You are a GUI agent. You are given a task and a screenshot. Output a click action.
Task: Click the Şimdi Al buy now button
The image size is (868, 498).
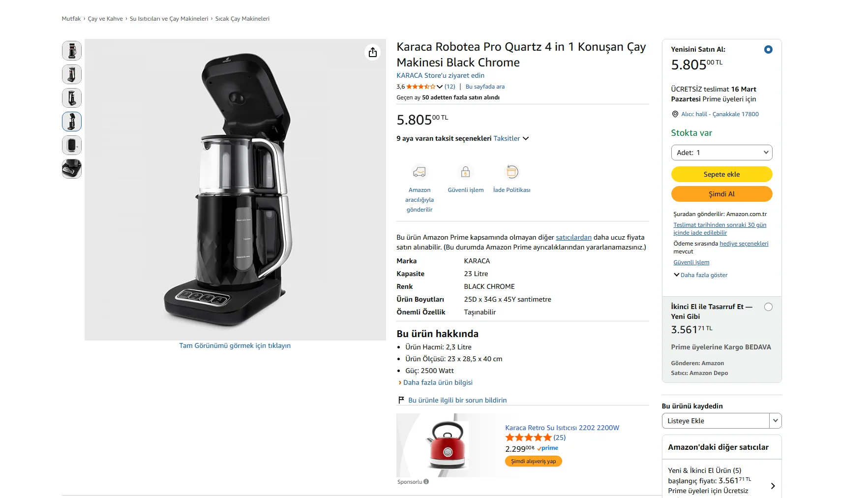[x=721, y=194]
